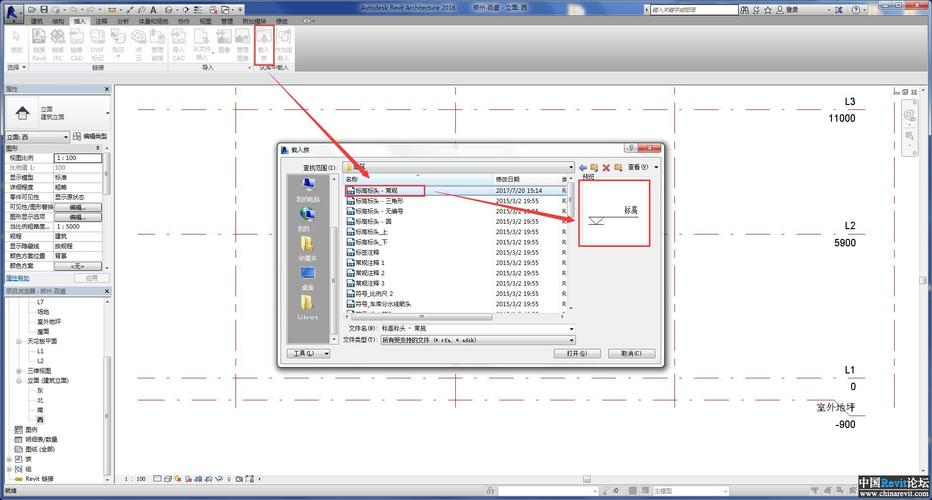Click the Text 'A' icon in quick access toolbar
This screenshot has height=500, width=932.
click(153, 10)
